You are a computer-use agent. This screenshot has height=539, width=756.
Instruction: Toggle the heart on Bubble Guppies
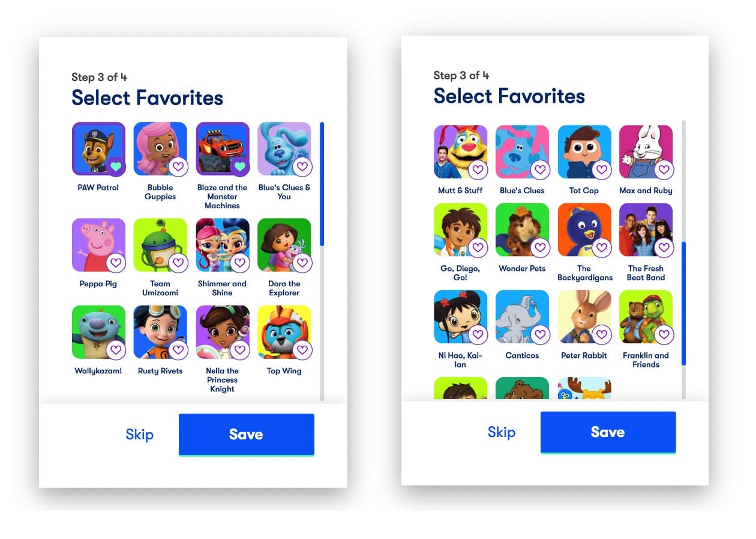pos(178,166)
